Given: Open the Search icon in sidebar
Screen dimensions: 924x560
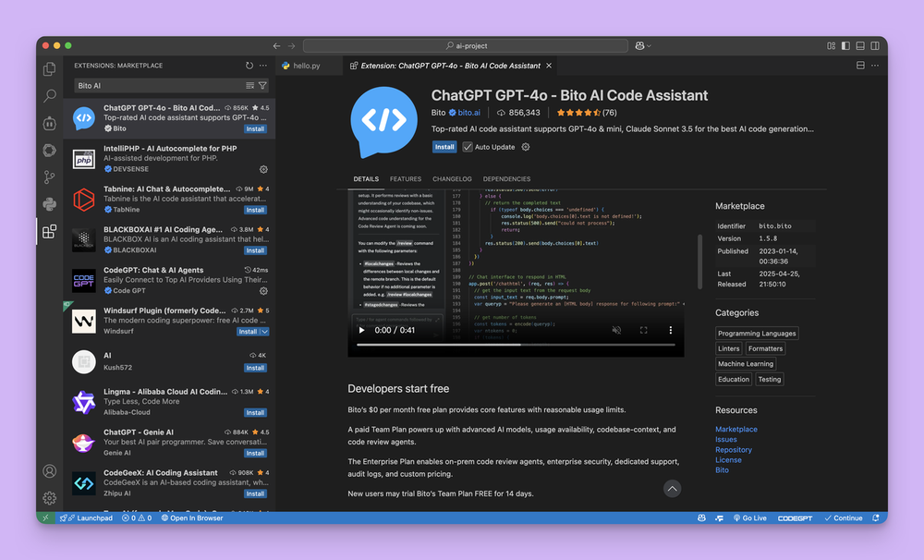Looking at the screenshot, I should tap(49, 95).
